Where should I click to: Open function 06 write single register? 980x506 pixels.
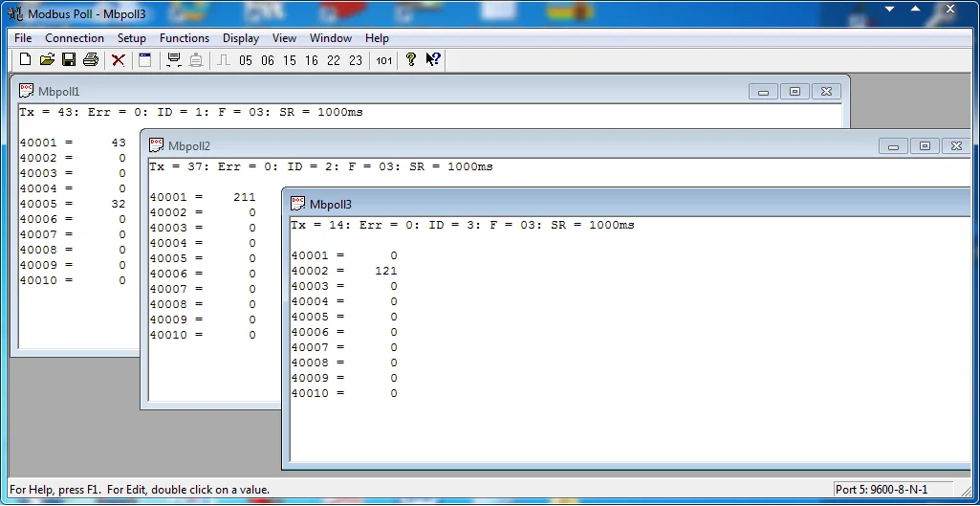click(268, 60)
